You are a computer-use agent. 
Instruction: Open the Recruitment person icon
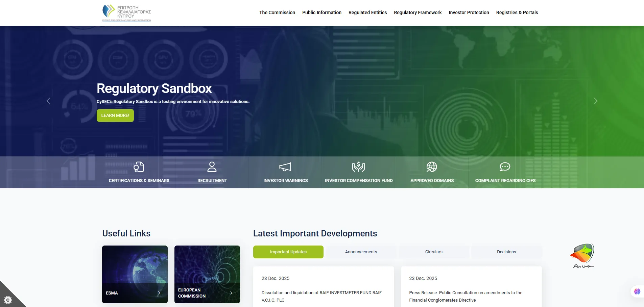tap(212, 167)
